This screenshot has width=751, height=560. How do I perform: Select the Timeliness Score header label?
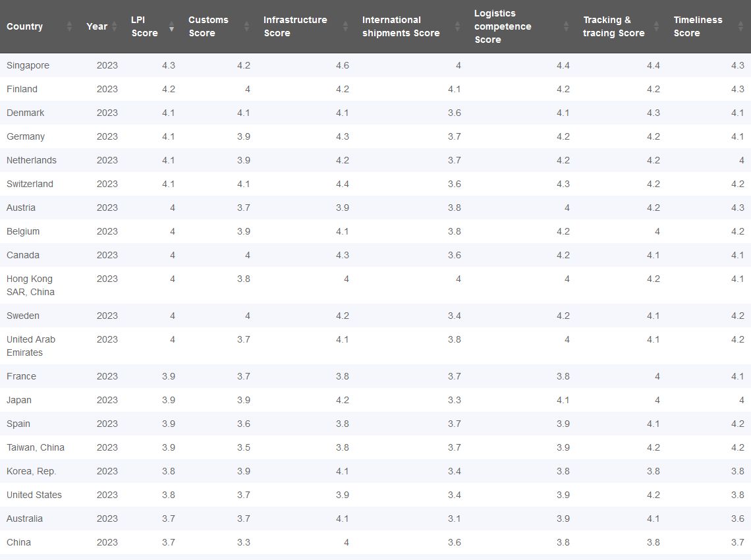point(698,26)
